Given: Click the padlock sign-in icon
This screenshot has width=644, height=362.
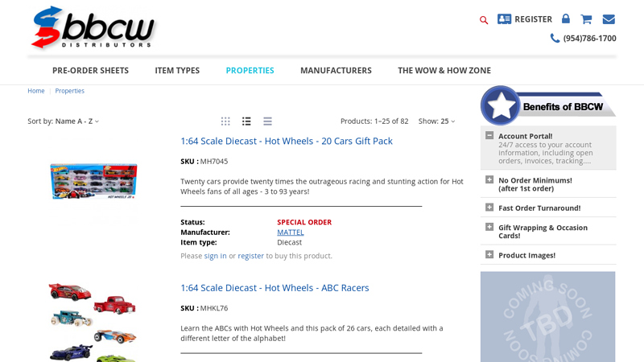Looking at the screenshot, I should pos(566,19).
